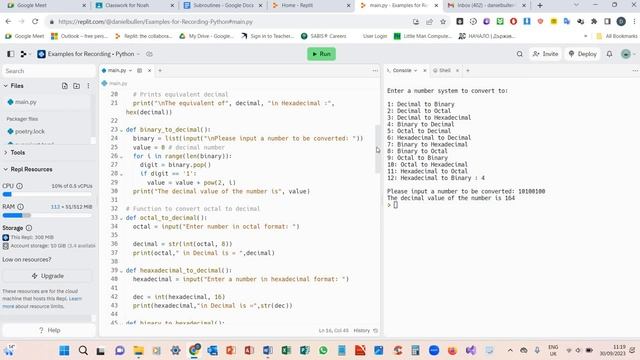Image resolution: width=640 pixels, height=360 pixels.
Task: Show CPU info tooltip icon
Action: point(19,186)
